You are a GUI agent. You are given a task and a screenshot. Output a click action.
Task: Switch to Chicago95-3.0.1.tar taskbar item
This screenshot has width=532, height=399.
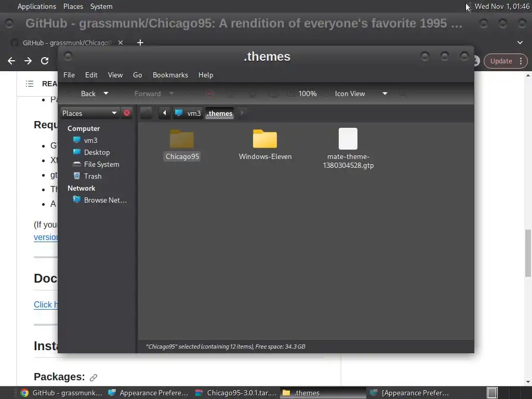click(x=236, y=393)
